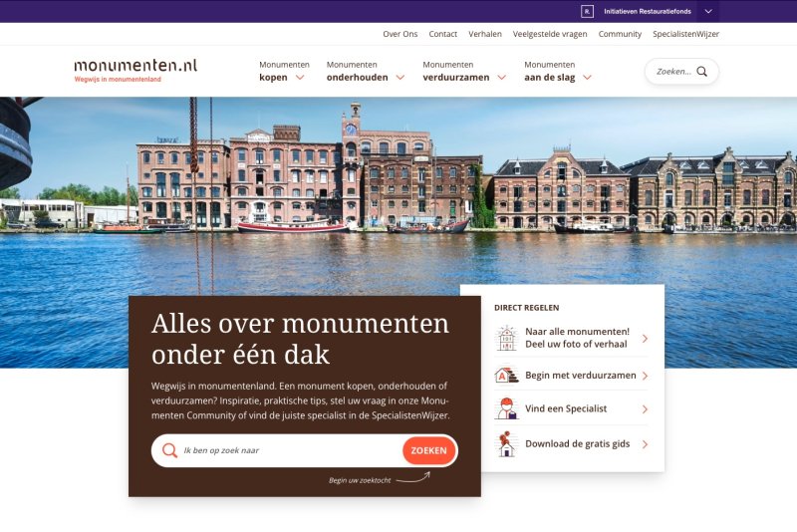
Task: Open 'Naar alle monumenten! Deel uw foto' link
Action: point(577,338)
